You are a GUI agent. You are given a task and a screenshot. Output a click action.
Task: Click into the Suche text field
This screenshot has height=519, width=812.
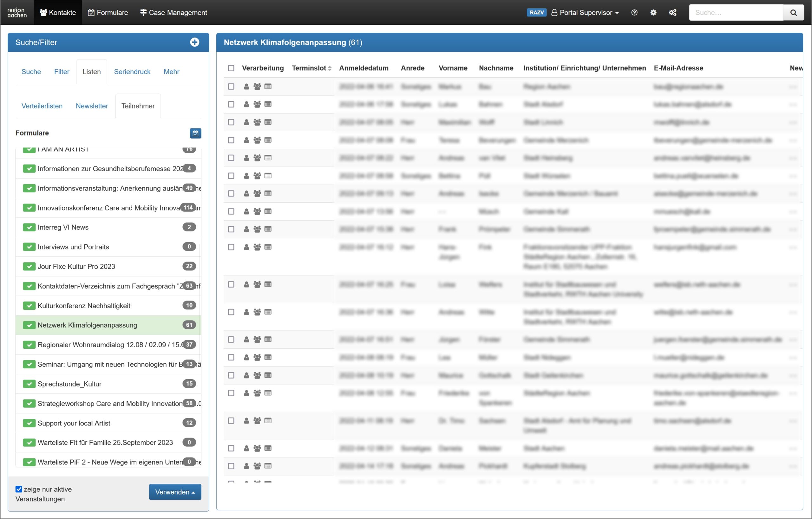[x=736, y=12]
